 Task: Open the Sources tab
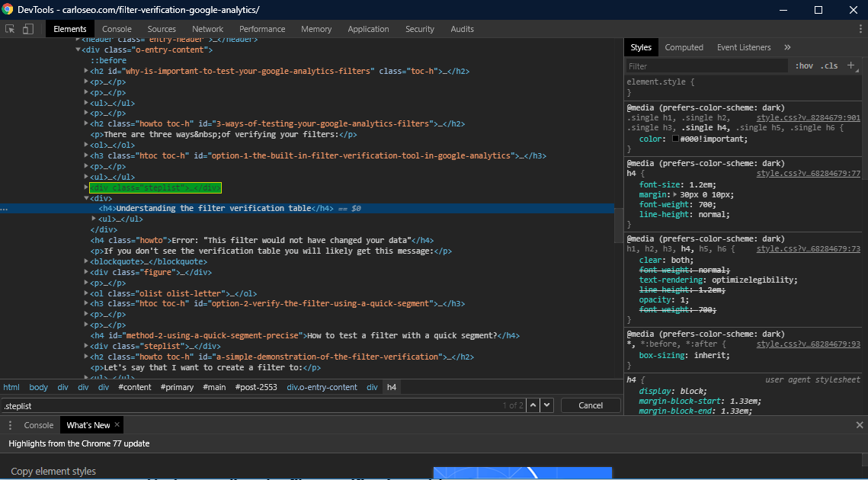click(162, 29)
